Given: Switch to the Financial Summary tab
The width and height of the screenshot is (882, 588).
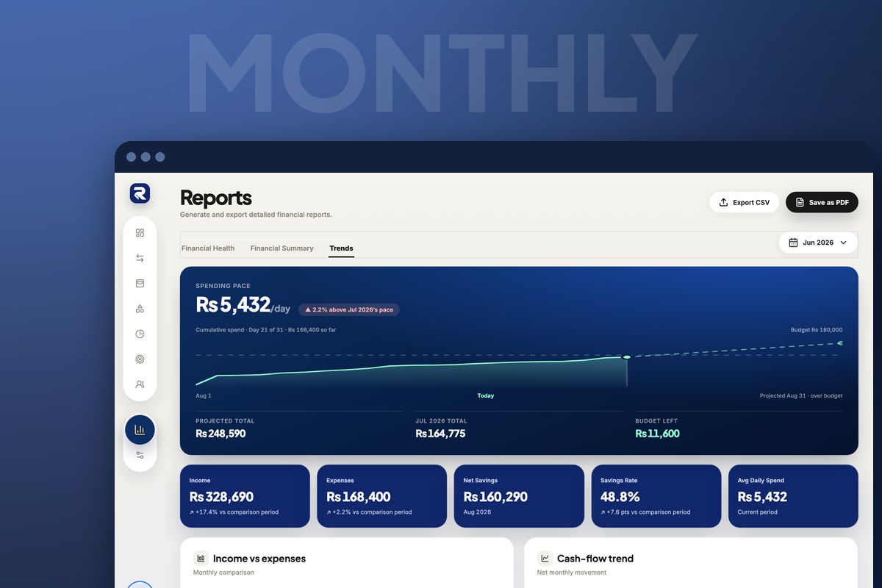Looking at the screenshot, I should tap(282, 248).
